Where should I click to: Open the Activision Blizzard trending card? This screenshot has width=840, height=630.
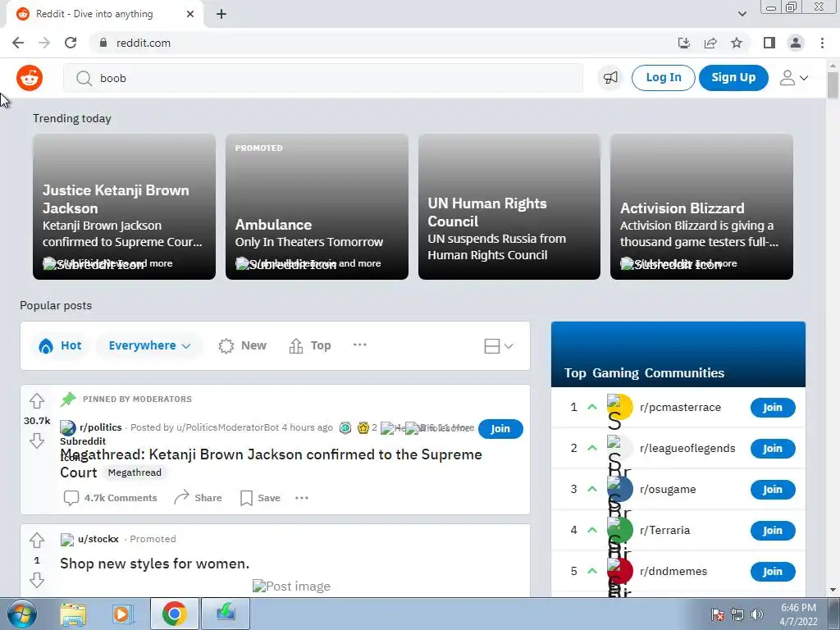pyautogui.click(x=701, y=207)
